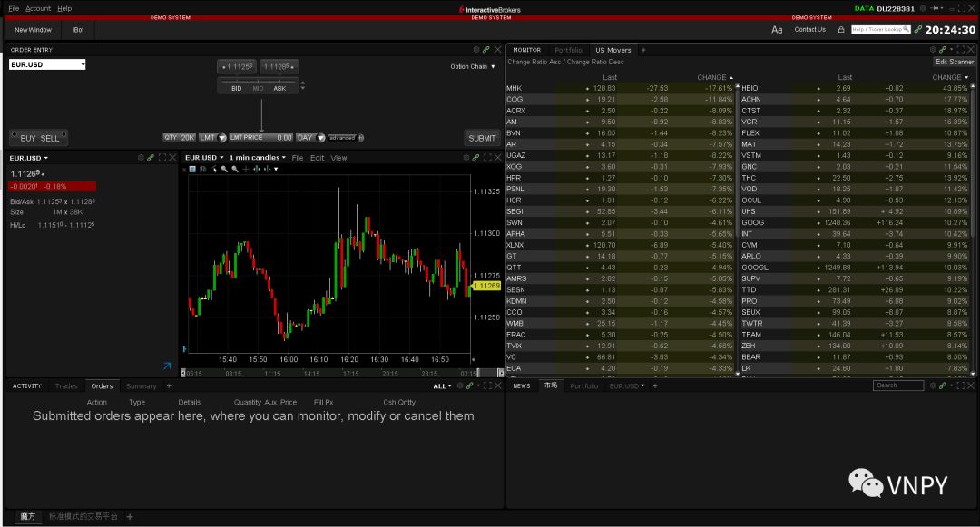Image resolution: width=980 pixels, height=527 pixels.
Task: Open chart panel settings gear
Action: click(x=466, y=157)
